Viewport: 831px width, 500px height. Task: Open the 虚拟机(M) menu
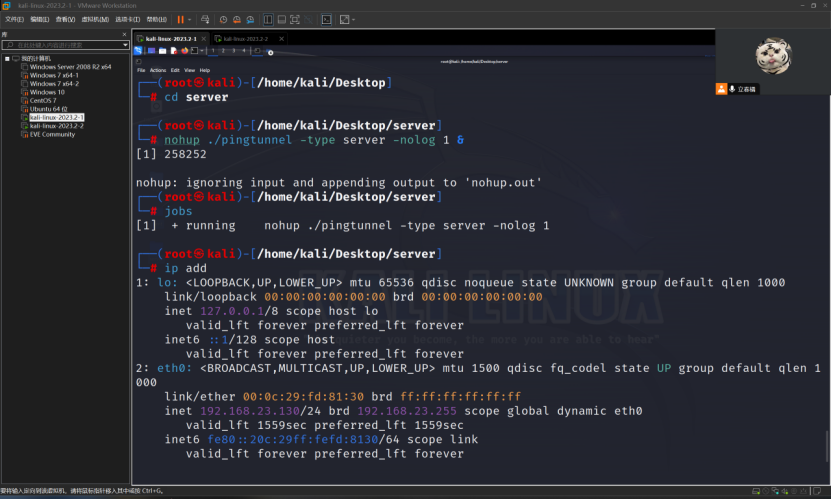95,20
